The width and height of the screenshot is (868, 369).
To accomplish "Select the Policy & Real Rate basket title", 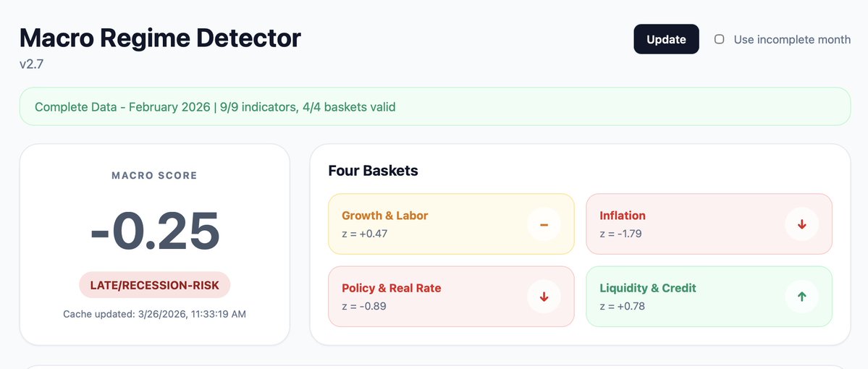I will pyautogui.click(x=391, y=288).
